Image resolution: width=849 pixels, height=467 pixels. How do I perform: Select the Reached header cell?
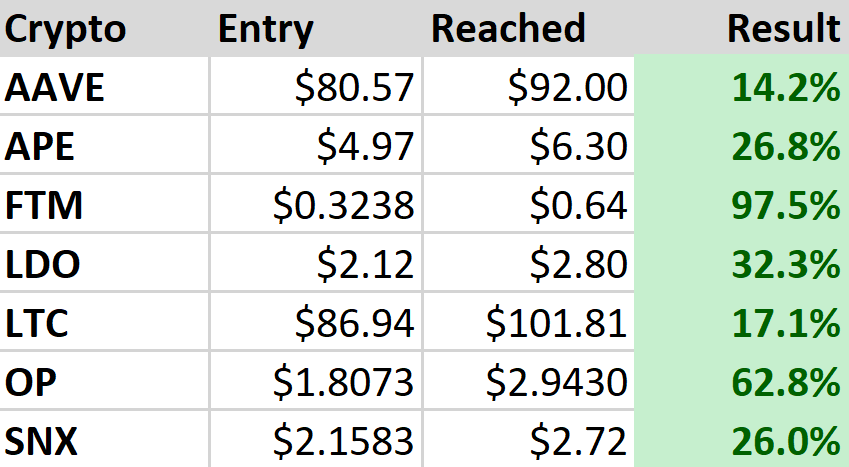[508, 29]
